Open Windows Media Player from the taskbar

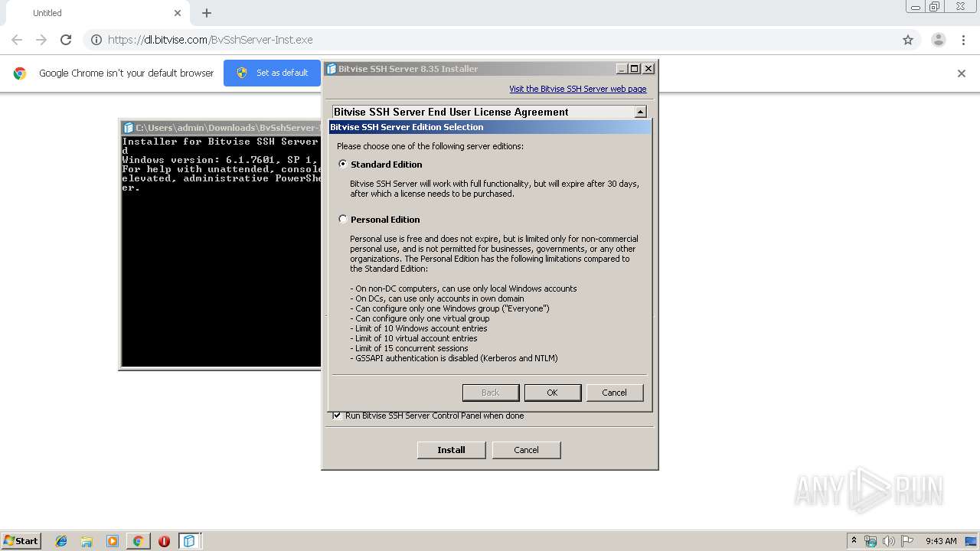[x=113, y=541]
